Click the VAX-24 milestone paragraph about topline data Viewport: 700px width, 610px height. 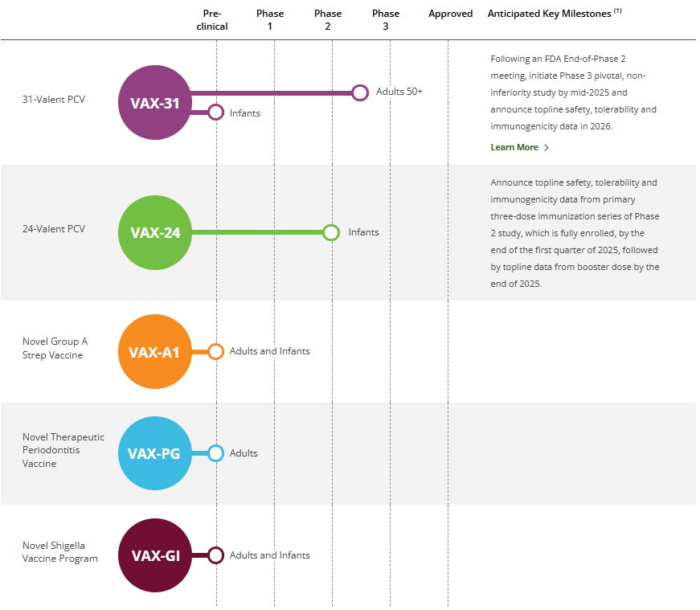point(575,233)
